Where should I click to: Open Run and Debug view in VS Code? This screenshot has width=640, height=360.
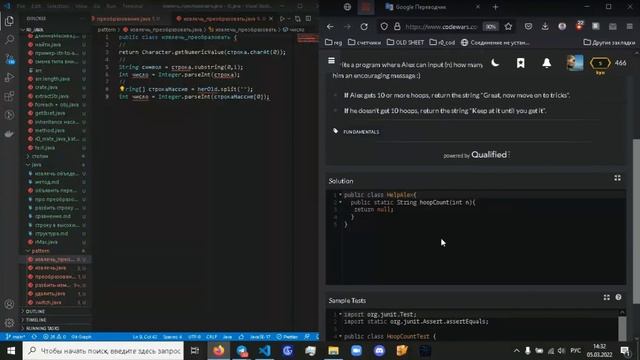(9, 77)
